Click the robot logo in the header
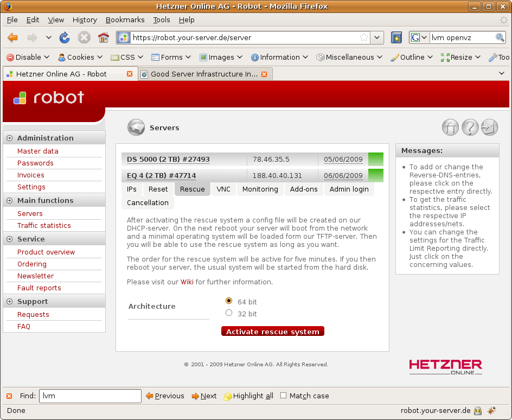This screenshot has height=420, width=512. [x=48, y=98]
